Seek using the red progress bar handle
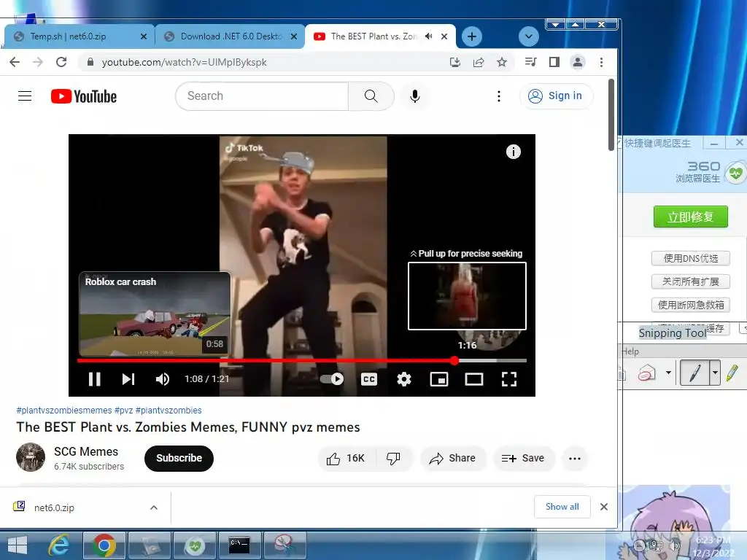 coord(454,360)
